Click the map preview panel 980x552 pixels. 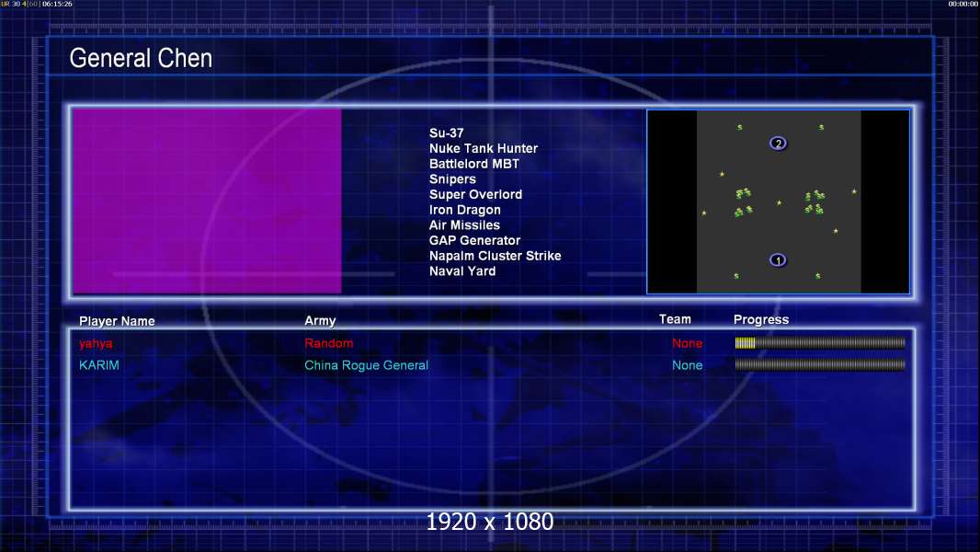(x=778, y=201)
